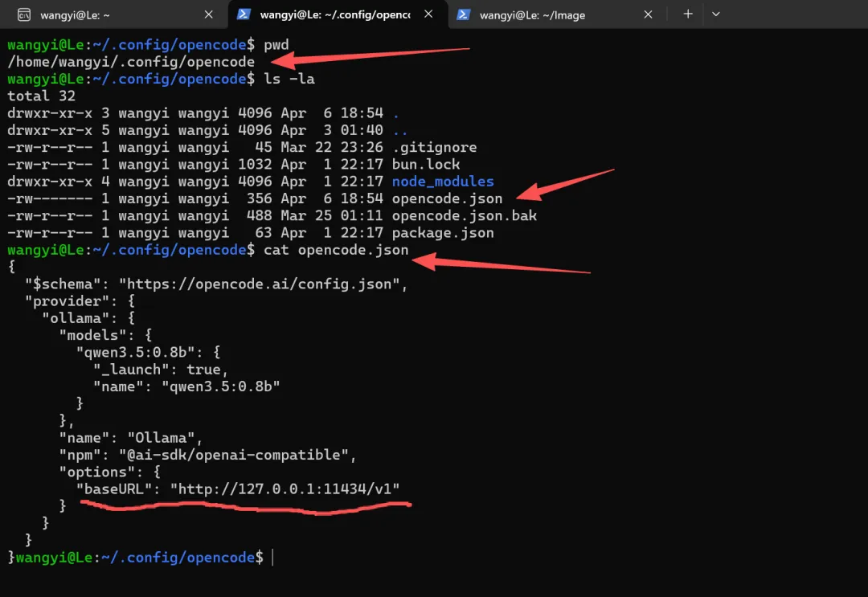Close the ~/.config/opencode tab
868x597 pixels.
pos(428,14)
